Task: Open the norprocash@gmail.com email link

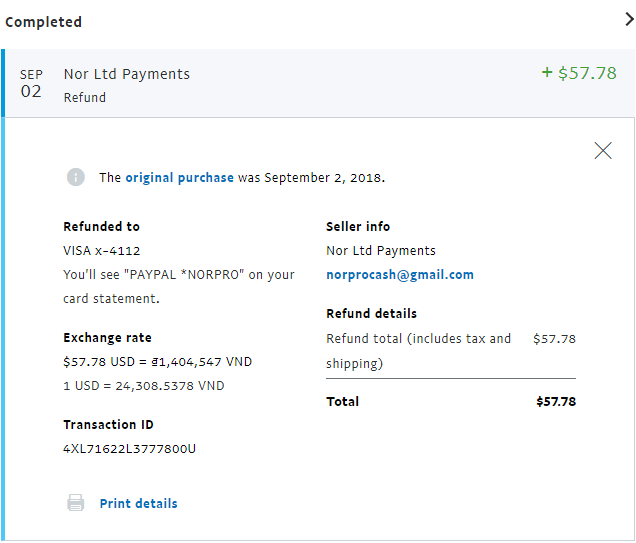Action: [x=400, y=275]
